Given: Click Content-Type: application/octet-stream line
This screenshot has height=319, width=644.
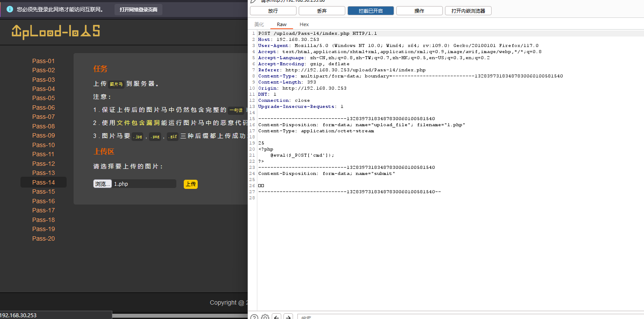Looking at the screenshot, I should (316, 131).
